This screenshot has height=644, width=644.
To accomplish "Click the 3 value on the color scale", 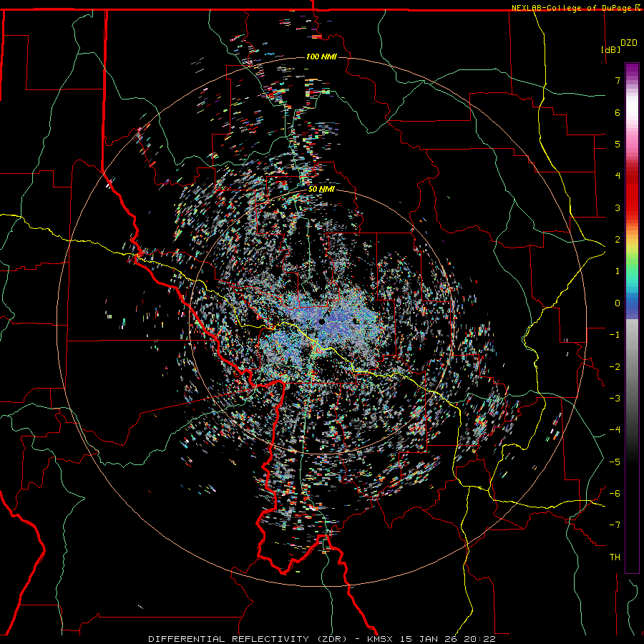I will (618, 208).
